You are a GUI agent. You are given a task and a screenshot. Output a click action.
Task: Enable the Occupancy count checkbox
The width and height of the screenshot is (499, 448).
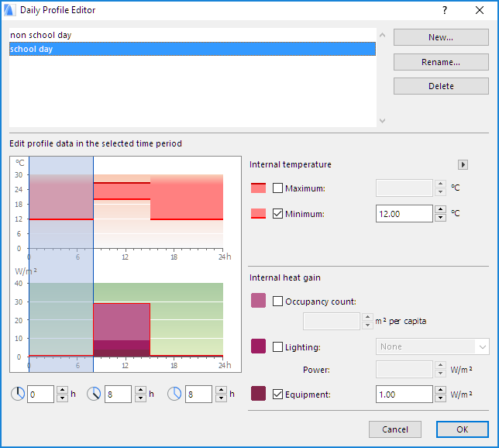[278, 301]
